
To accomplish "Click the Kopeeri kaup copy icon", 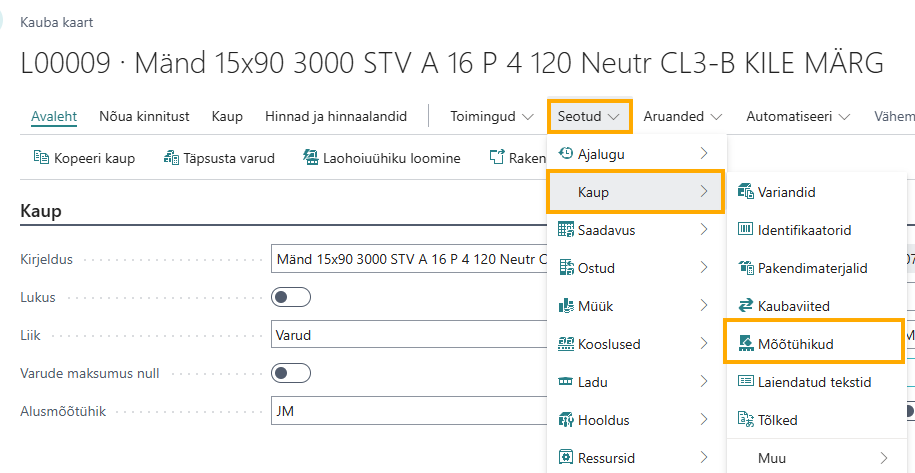I will (41, 158).
